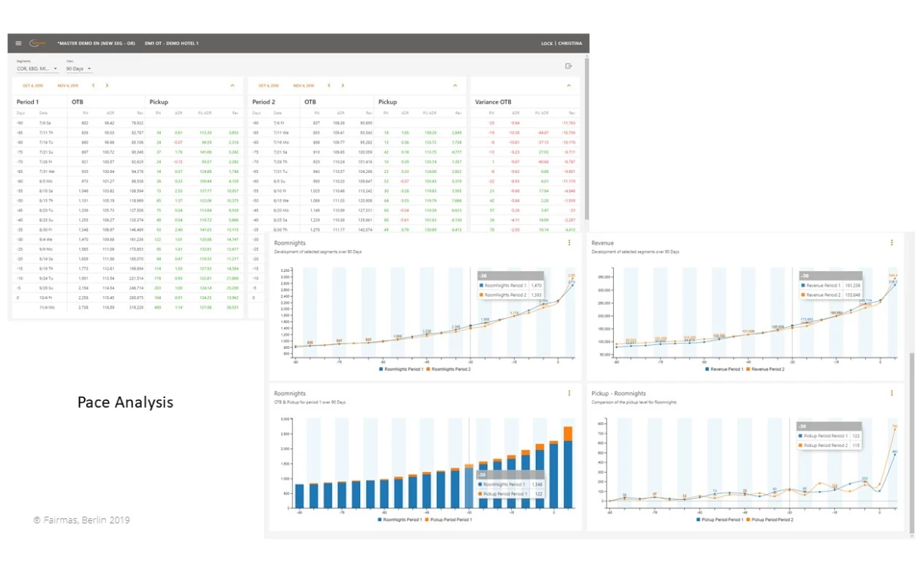Toggle Pickup Period Period 2 legend in pickup chart

pos(768,520)
